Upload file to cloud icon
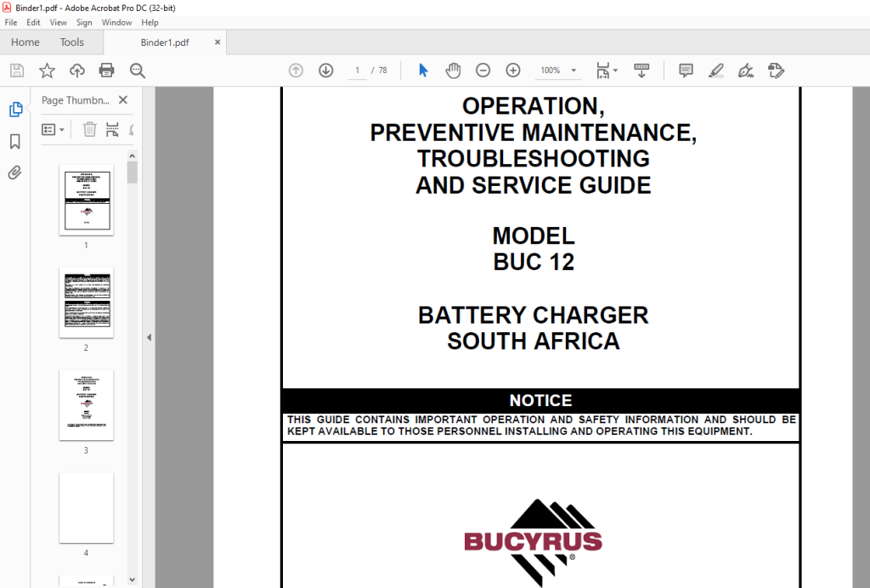This screenshot has height=588, width=870. [76, 71]
